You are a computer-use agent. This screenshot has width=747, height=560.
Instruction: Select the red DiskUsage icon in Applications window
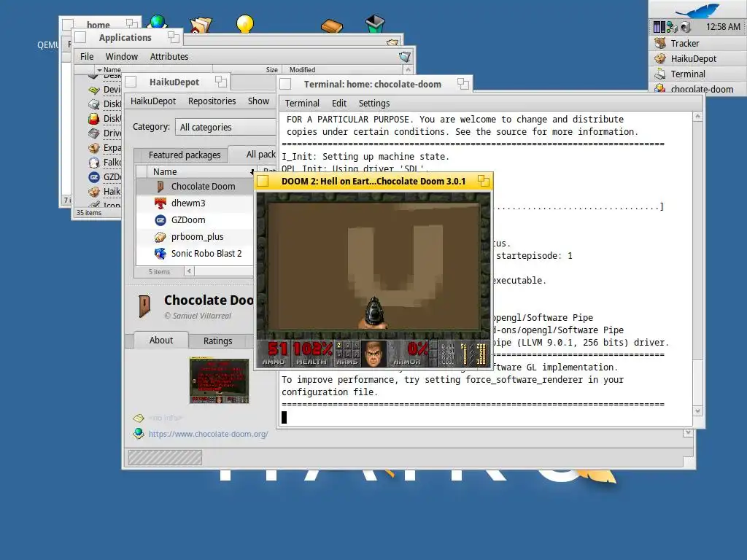93,119
